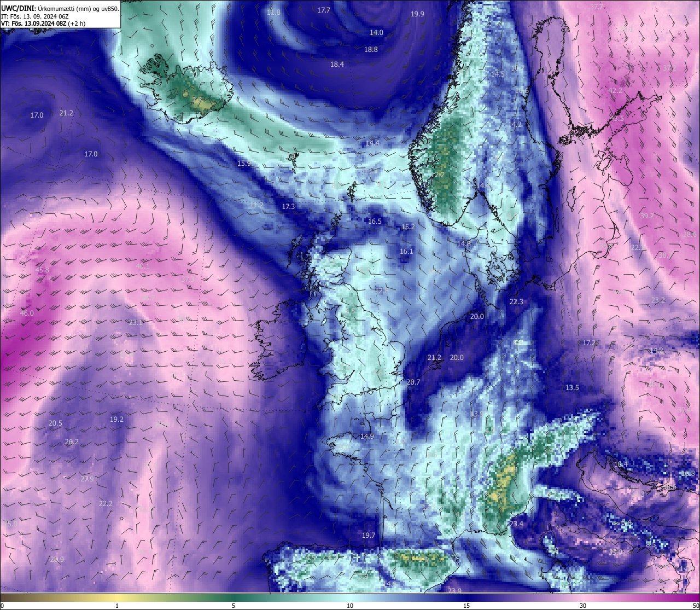Screen dimensions: 700x610
Task: Click the 19.9 value near the top
Action: click(x=417, y=14)
